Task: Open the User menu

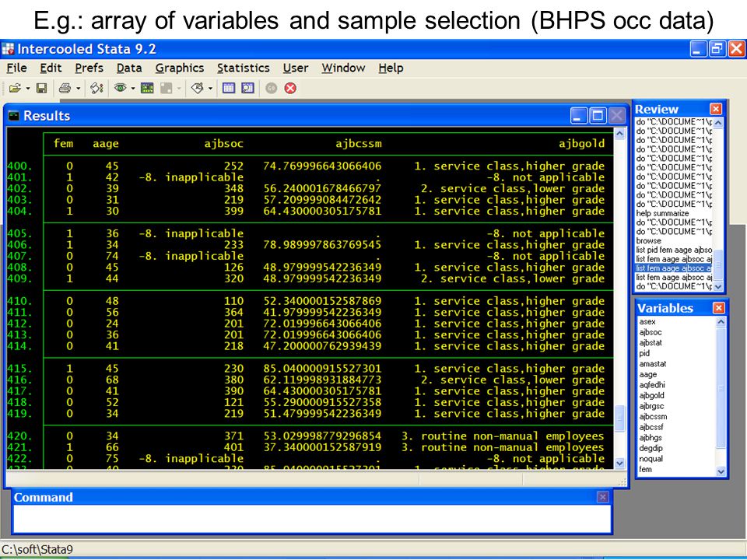Action: pyautogui.click(x=296, y=68)
